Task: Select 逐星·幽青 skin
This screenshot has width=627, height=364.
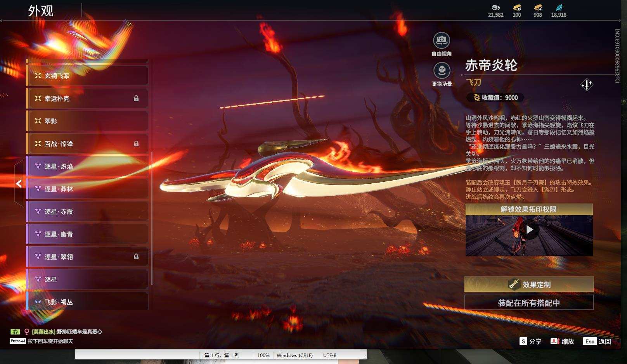Action: click(87, 234)
